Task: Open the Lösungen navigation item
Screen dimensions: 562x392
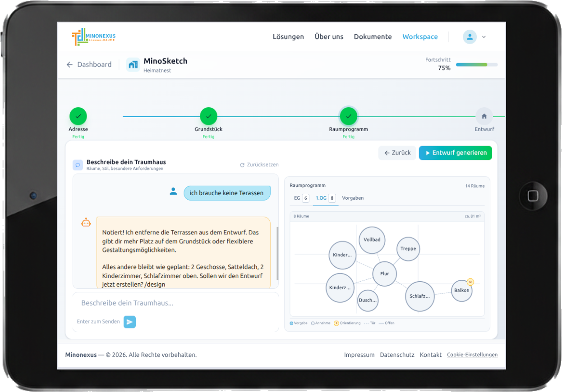Action: coord(288,37)
